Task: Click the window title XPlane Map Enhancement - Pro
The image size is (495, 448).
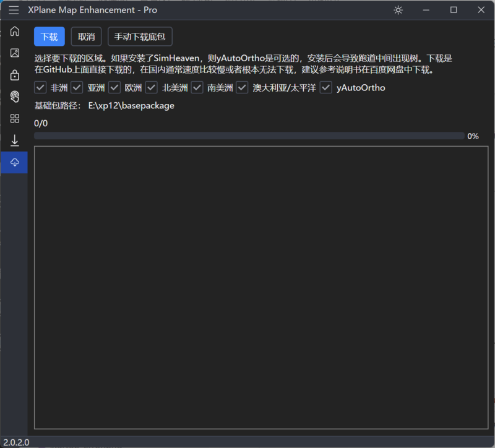Action: point(92,10)
